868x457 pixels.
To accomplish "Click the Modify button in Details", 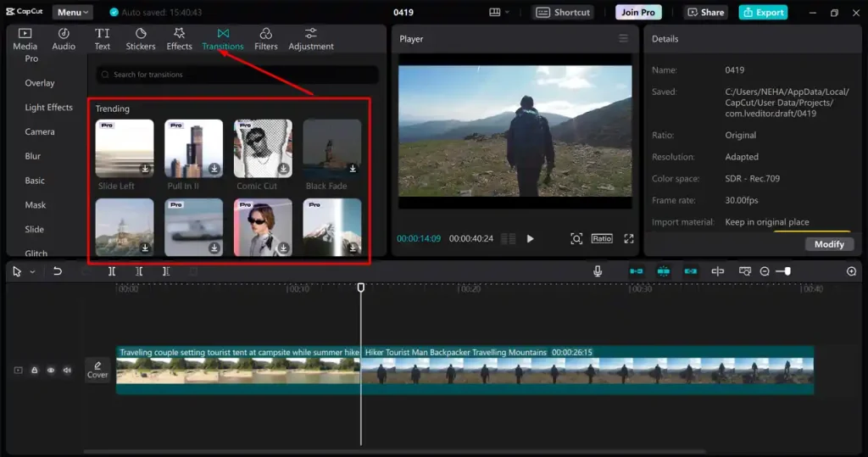I will pos(829,244).
